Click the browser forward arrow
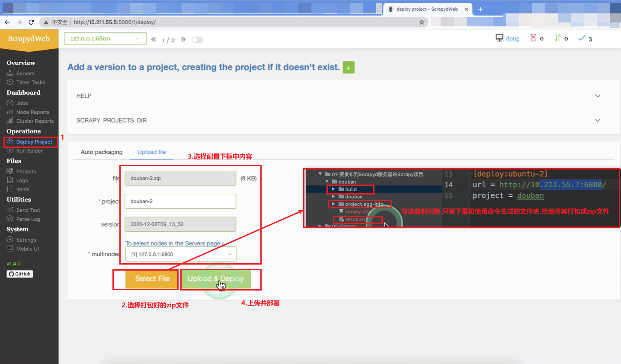 (19, 22)
